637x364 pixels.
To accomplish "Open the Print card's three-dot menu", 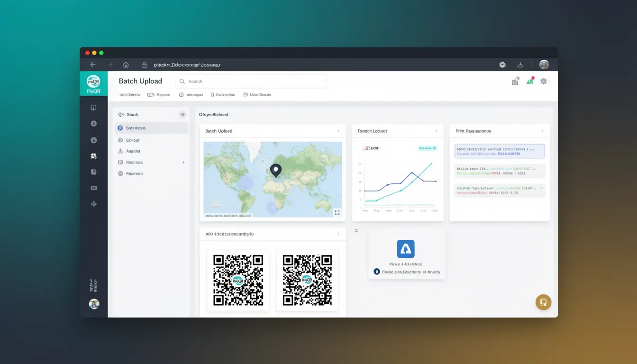I will (542, 131).
